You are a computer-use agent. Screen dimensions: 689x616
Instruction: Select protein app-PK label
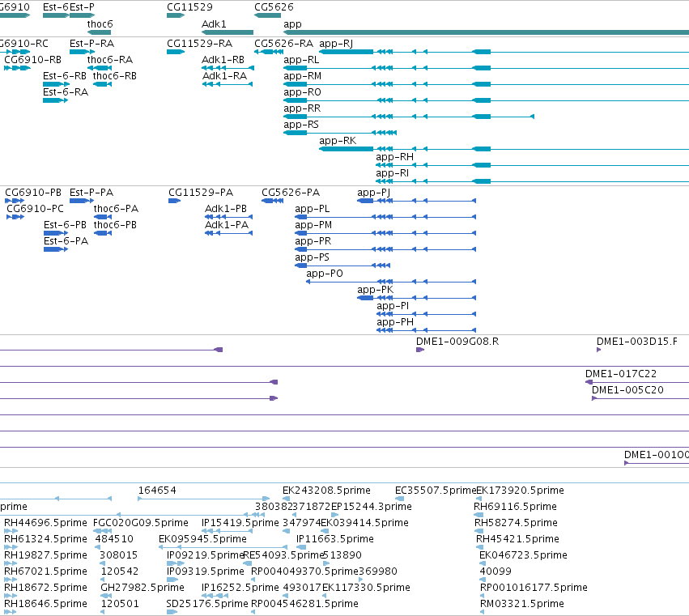[375, 291]
